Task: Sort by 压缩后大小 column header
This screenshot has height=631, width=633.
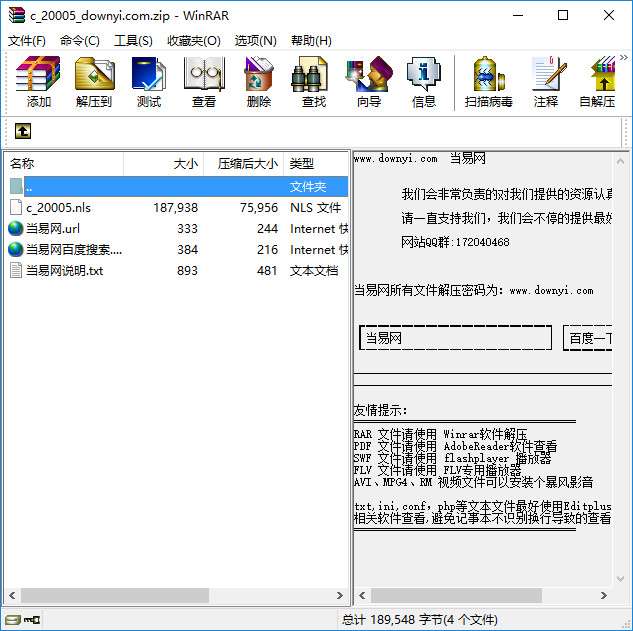Action: point(243,164)
